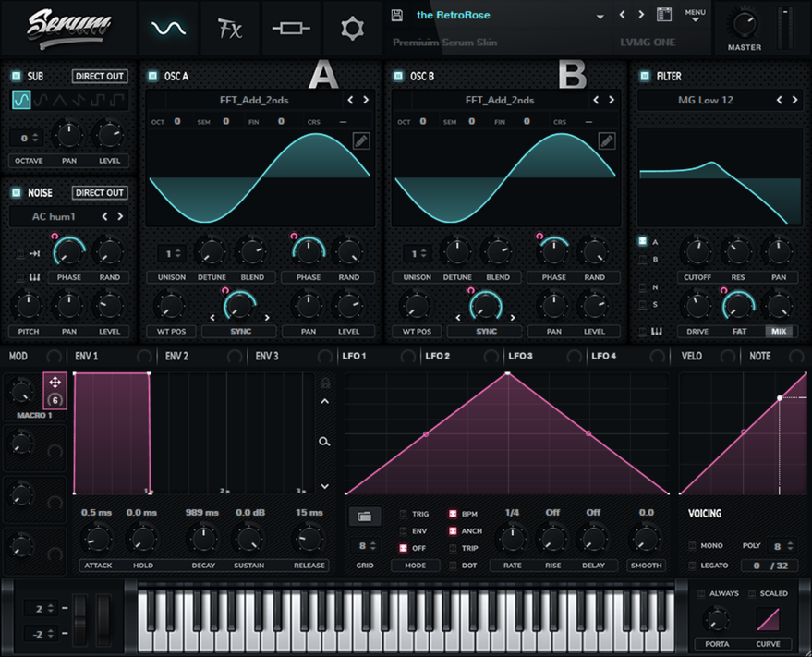Toggle LFO BPM sync
The image size is (812, 657).
point(453,514)
